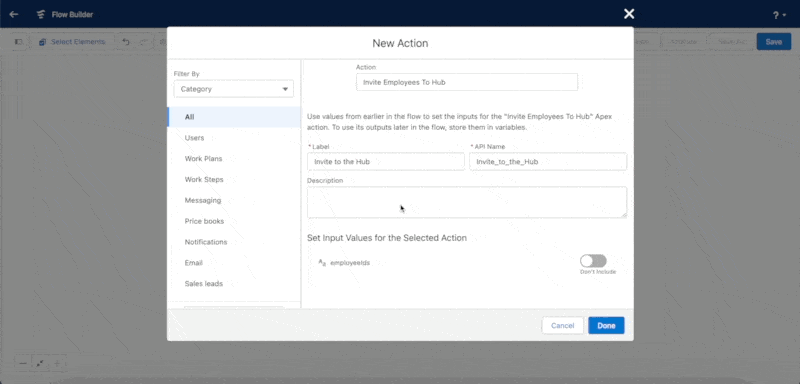Toggle the left toolbox panel icon
Viewport: 800px width, 384px height.
18,42
